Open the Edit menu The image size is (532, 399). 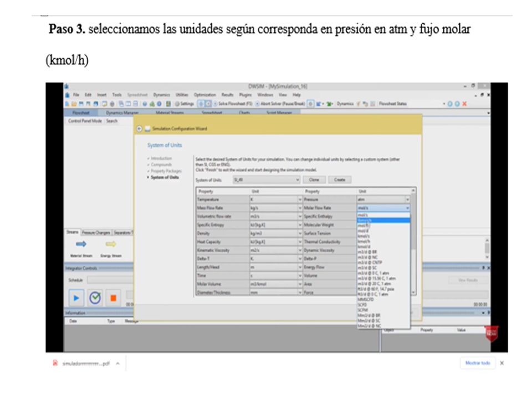click(x=88, y=95)
